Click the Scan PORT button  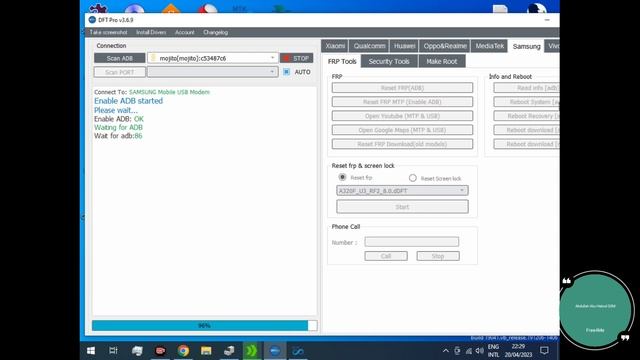(x=120, y=72)
